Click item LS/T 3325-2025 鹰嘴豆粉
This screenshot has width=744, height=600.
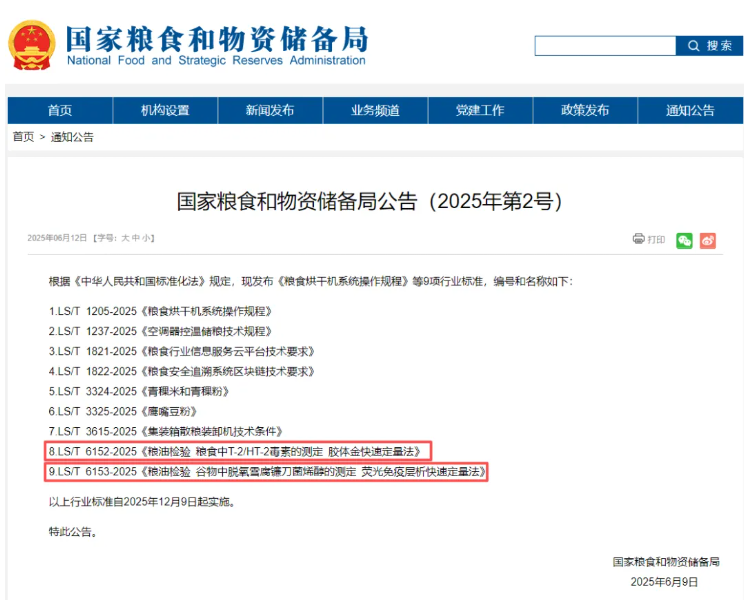click(x=123, y=411)
